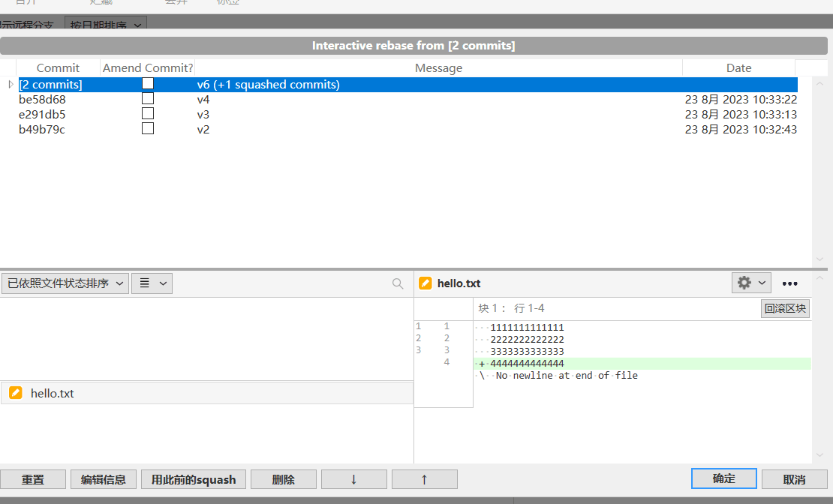
Task: Open the diff settings gear menu
Action: [x=751, y=283]
